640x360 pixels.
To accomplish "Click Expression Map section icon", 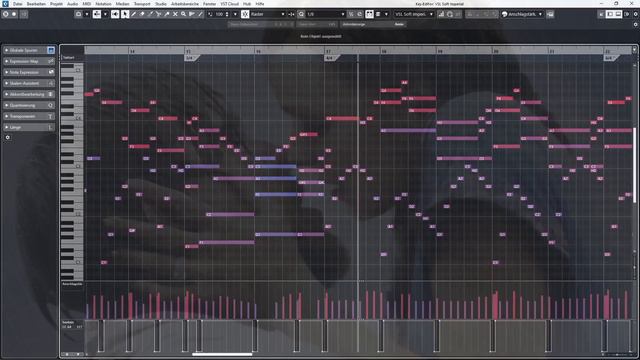I will point(51,61).
